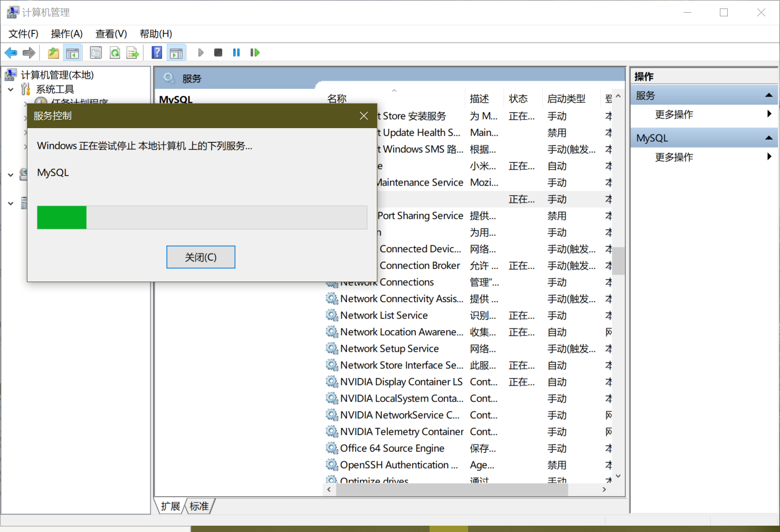Open the 操作(A) menu
Screen dimensions: 780x532
(x=66, y=33)
